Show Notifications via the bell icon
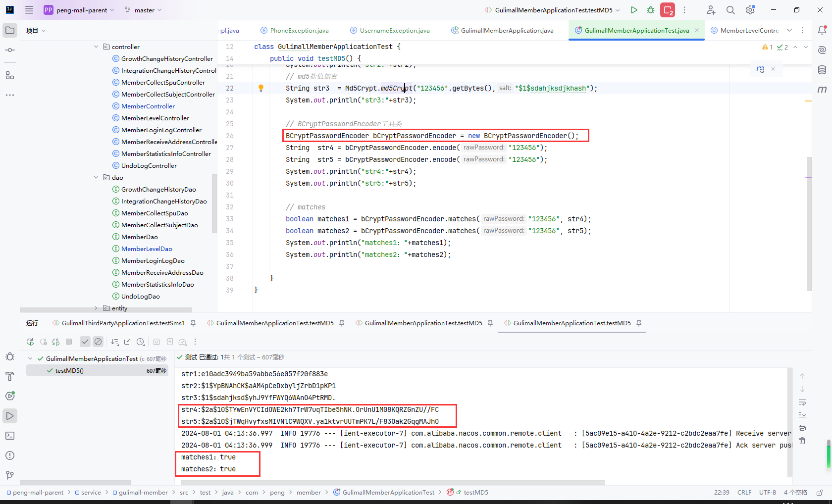 tap(822, 30)
